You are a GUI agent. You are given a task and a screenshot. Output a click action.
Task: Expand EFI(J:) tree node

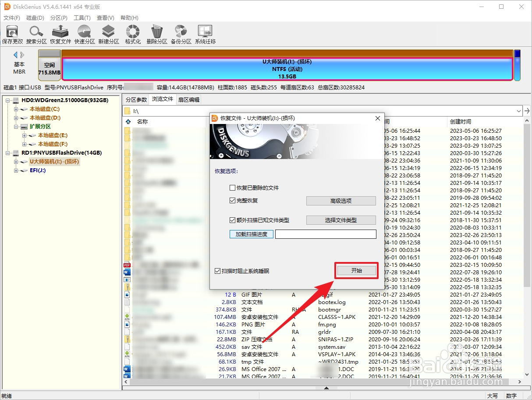coord(16,170)
